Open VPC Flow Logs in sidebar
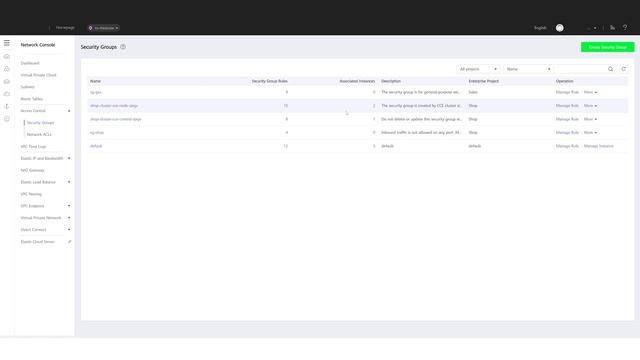640x360 pixels. (33, 147)
